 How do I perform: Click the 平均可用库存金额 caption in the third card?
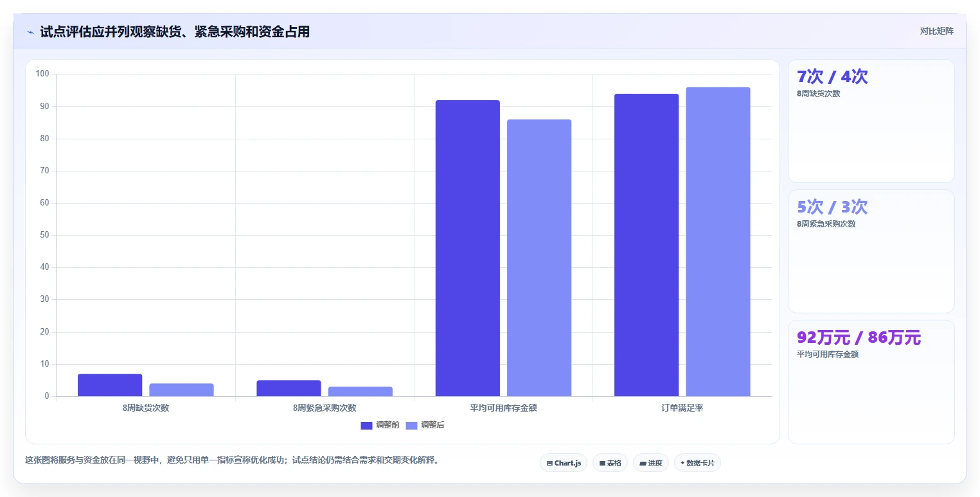pos(828,354)
